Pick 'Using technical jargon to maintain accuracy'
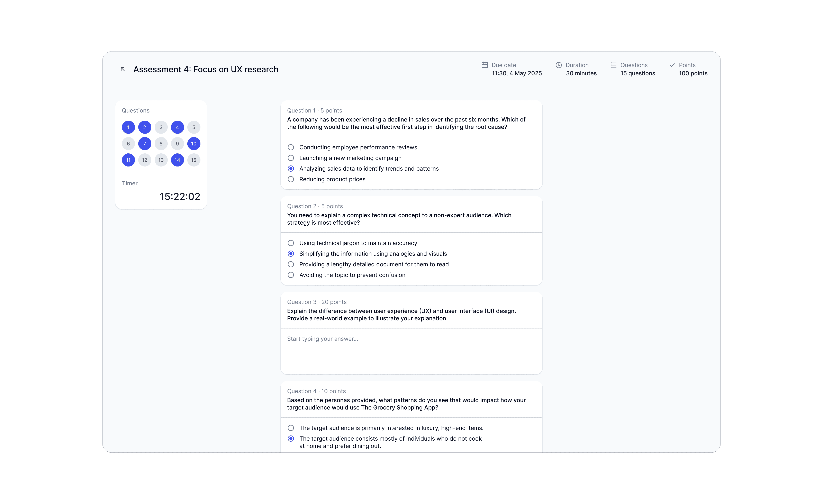823x504 pixels. click(291, 243)
